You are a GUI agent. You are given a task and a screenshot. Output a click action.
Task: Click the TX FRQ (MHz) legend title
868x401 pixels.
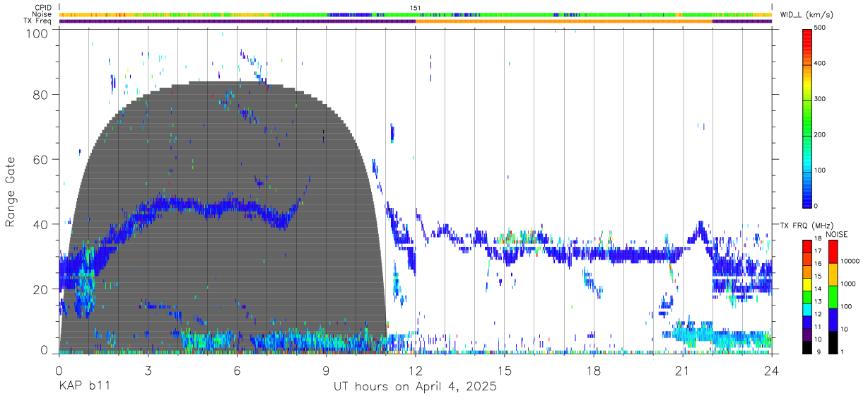click(807, 225)
